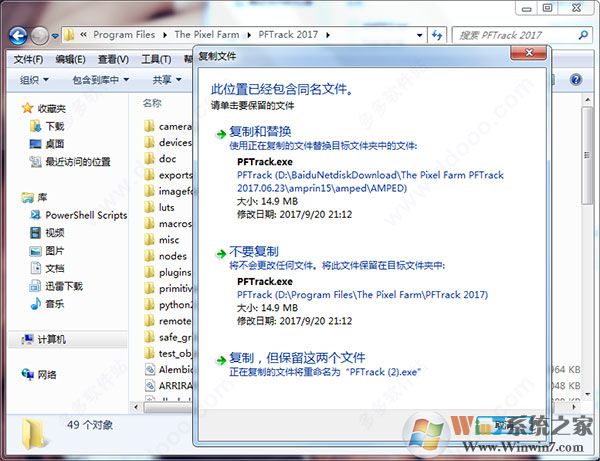Select the remote folder

click(168, 321)
